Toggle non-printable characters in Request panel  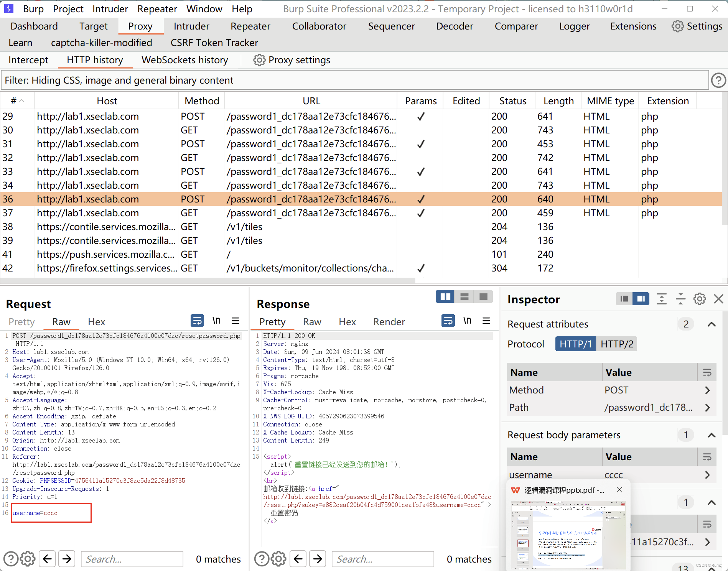tap(217, 321)
